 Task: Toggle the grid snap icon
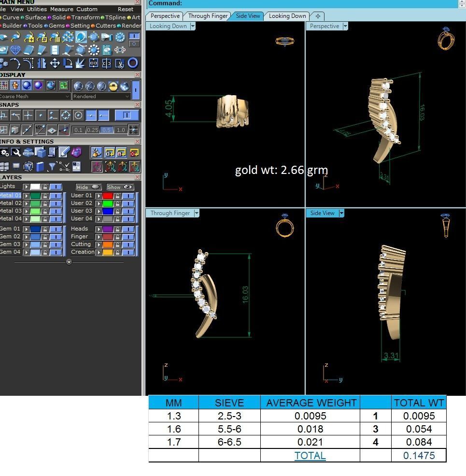pyautogui.click(x=133, y=130)
